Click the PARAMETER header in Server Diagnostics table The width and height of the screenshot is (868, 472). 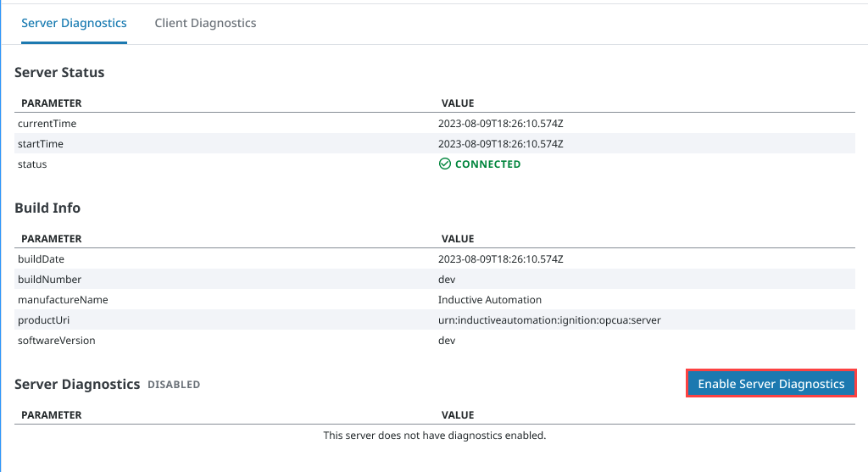(52, 415)
